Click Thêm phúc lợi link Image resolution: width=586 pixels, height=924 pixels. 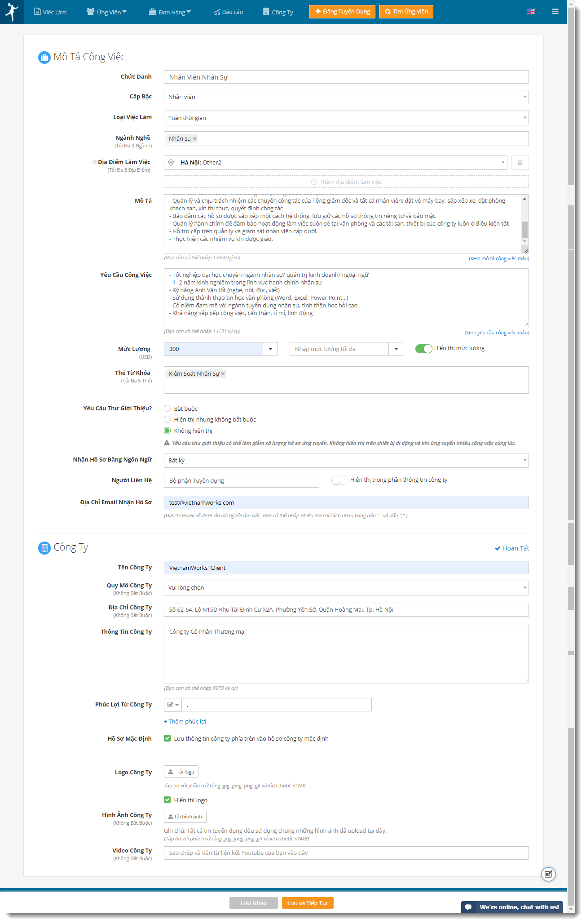pos(185,722)
